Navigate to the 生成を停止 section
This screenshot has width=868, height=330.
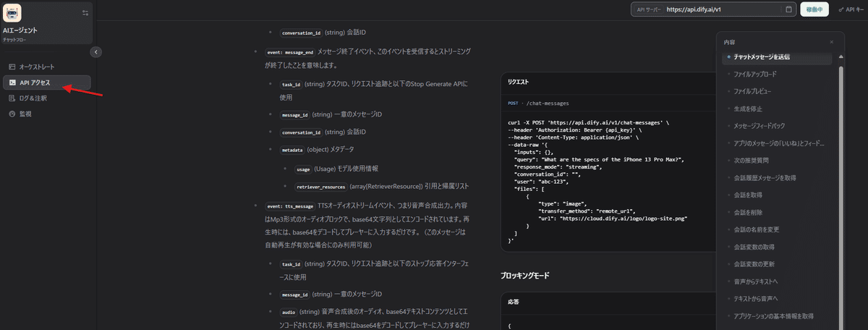coord(749,109)
